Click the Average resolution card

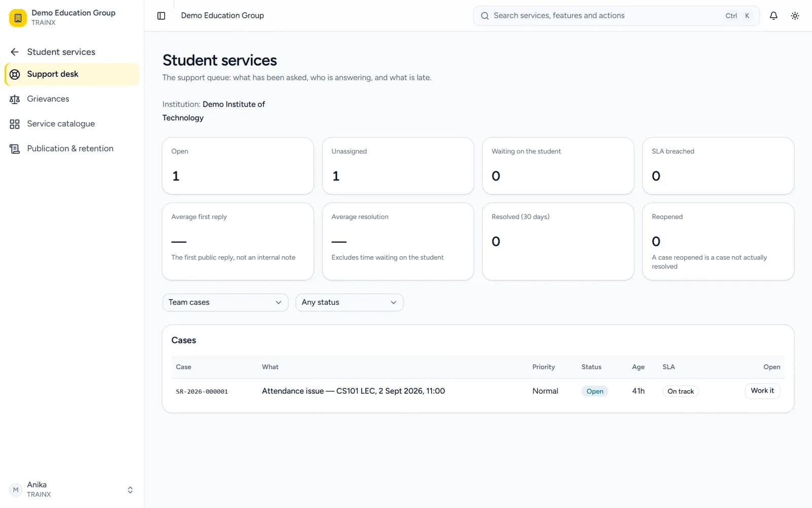click(x=398, y=241)
